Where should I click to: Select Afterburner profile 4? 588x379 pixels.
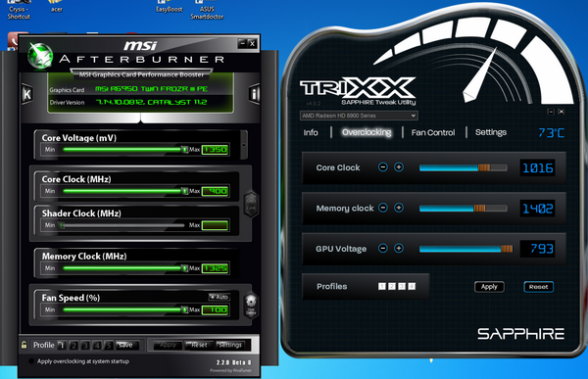pos(97,346)
